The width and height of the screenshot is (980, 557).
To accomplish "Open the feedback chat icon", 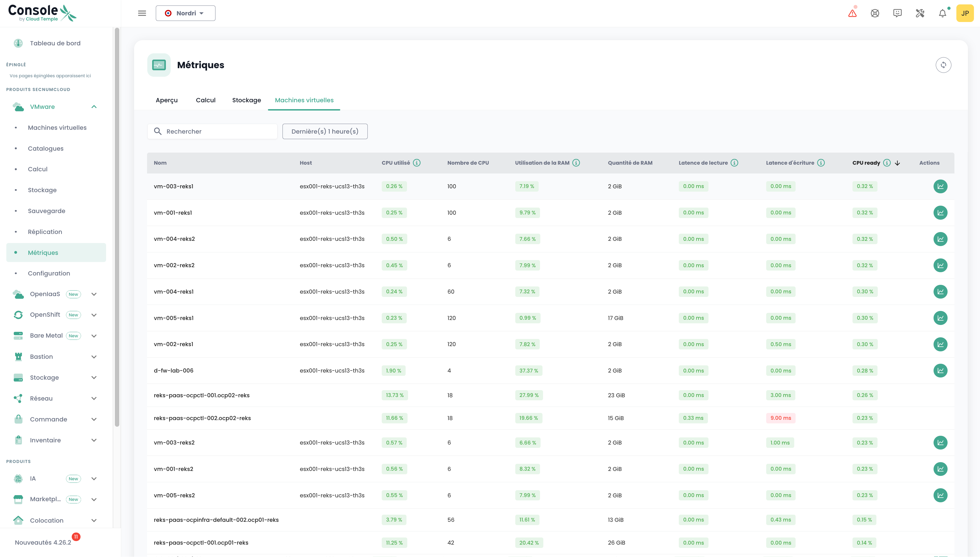I will [x=897, y=13].
